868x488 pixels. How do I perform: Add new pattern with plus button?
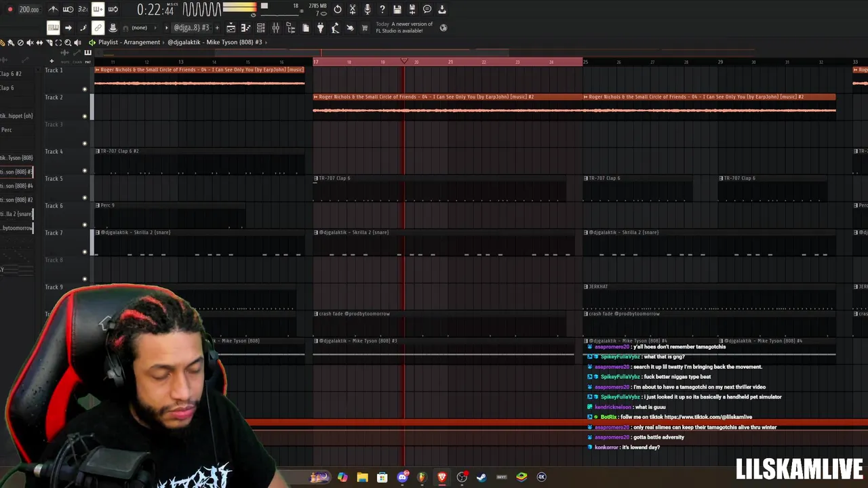217,28
